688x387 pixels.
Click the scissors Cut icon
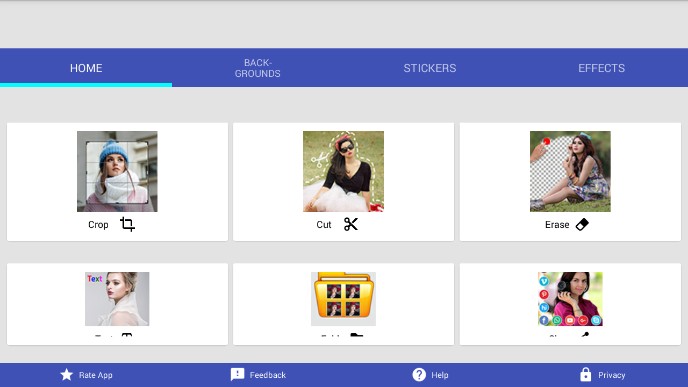click(351, 224)
